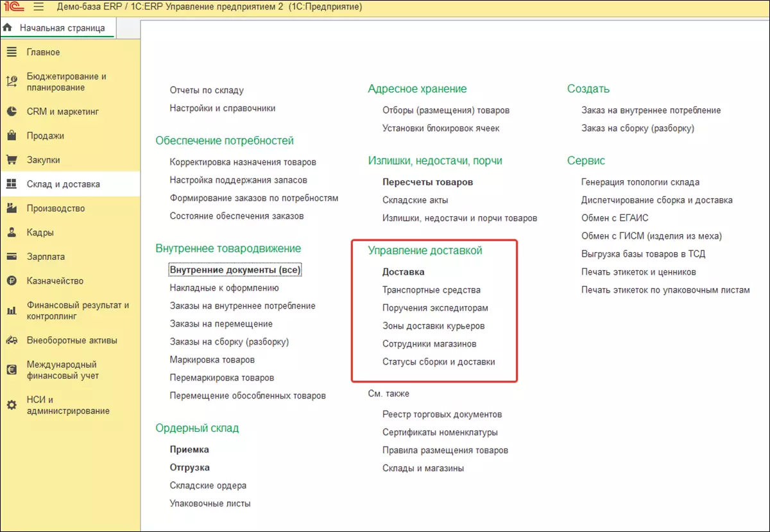The width and height of the screenshot is (770, 532).
Task: Open Установки блокировок ячеек
Action: [441, 128]
